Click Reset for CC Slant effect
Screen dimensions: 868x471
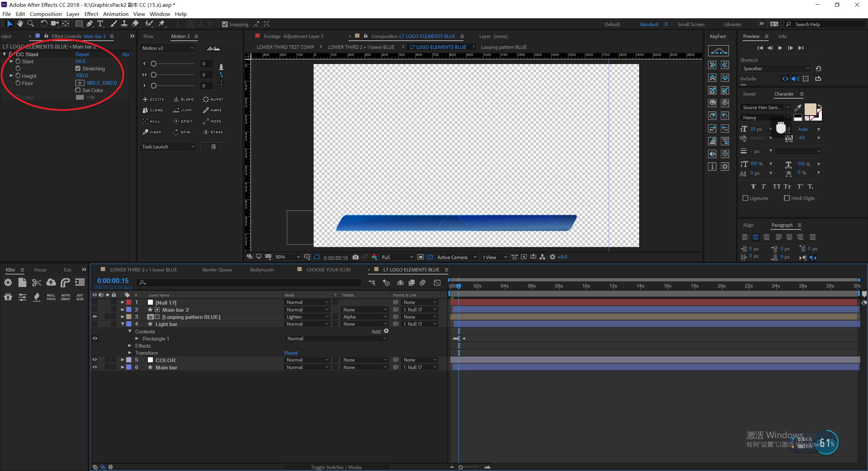(x=82, y=54)
